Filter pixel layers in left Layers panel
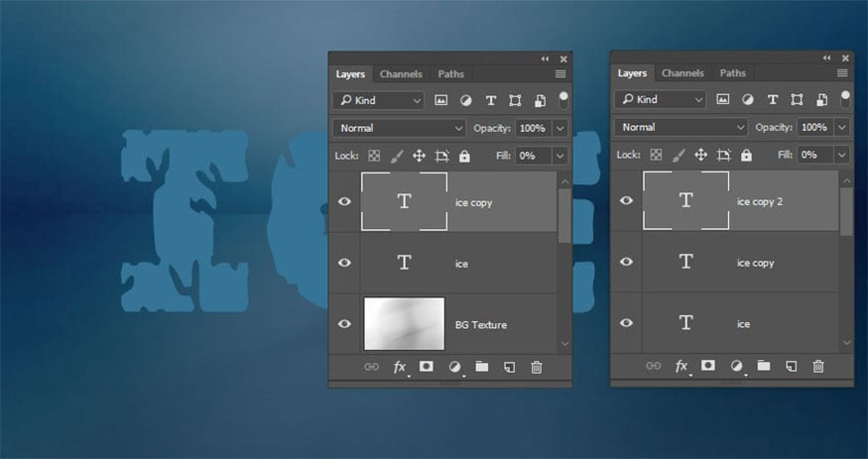 click(440, 100)
